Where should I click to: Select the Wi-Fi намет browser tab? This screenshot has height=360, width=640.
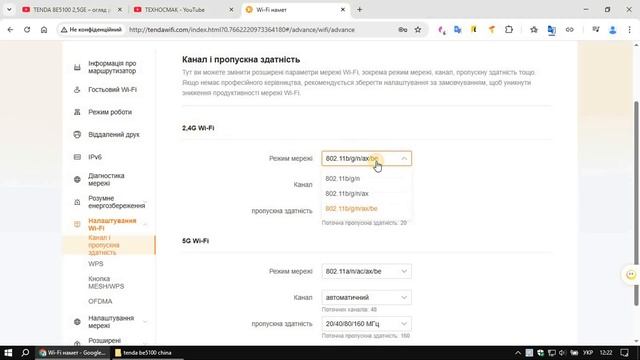click(x=296, y=9)
